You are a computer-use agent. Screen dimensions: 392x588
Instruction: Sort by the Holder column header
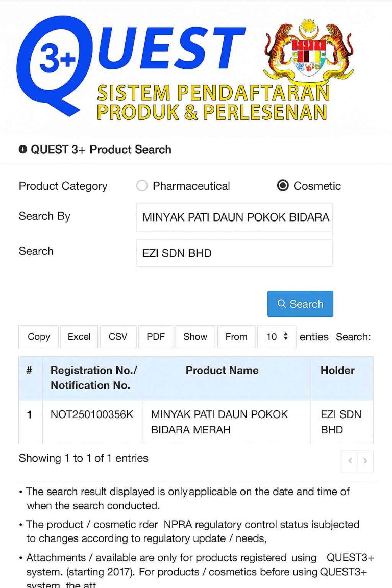tap(337, 371)
